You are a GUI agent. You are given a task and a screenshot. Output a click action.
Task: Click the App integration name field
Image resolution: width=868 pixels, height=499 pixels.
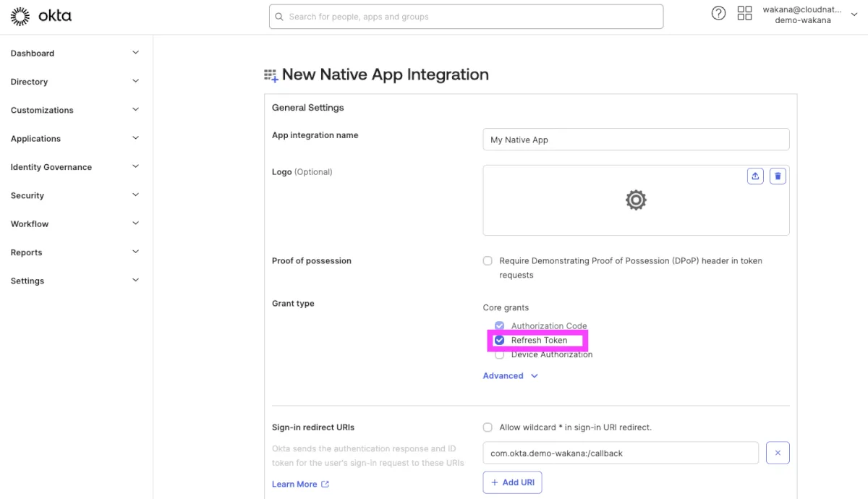tap(636, 140)
